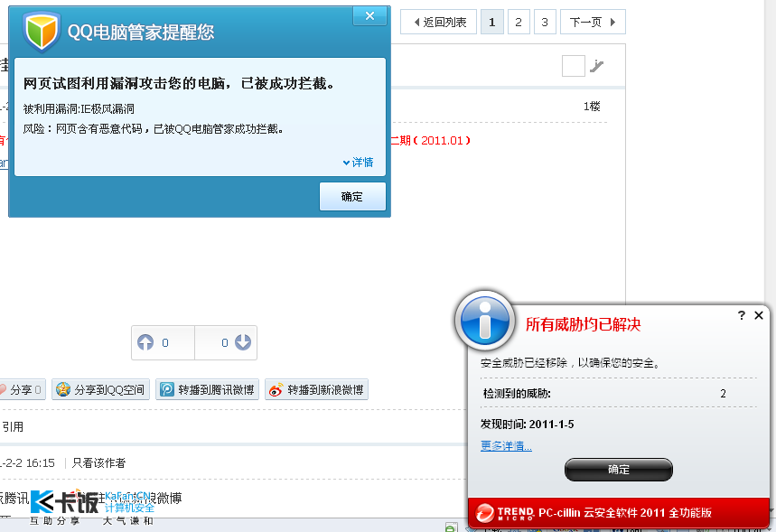Expand 详情 in QQ电脑管家 alert
The width and height of the screenshot is (776, 532).
pos(359,163)
